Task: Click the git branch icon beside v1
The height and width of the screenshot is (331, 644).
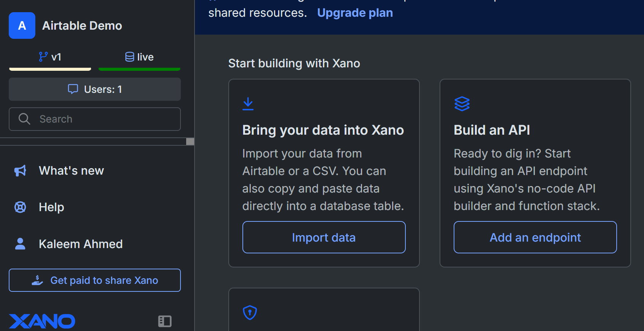Action: pyautogui.click(x=43, y=57)
